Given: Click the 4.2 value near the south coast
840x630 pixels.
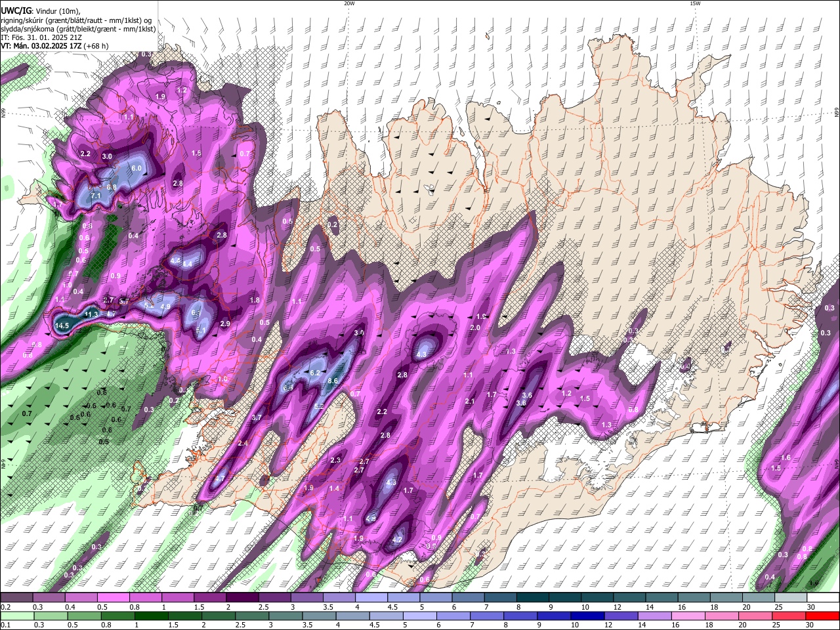Looking at the screenshot, I should (396, 540).
